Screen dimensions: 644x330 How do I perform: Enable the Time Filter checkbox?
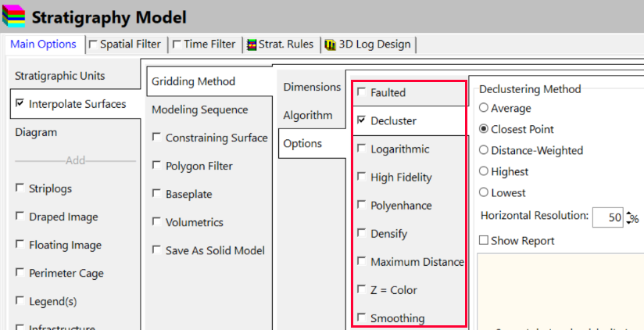tap(177, 45)
